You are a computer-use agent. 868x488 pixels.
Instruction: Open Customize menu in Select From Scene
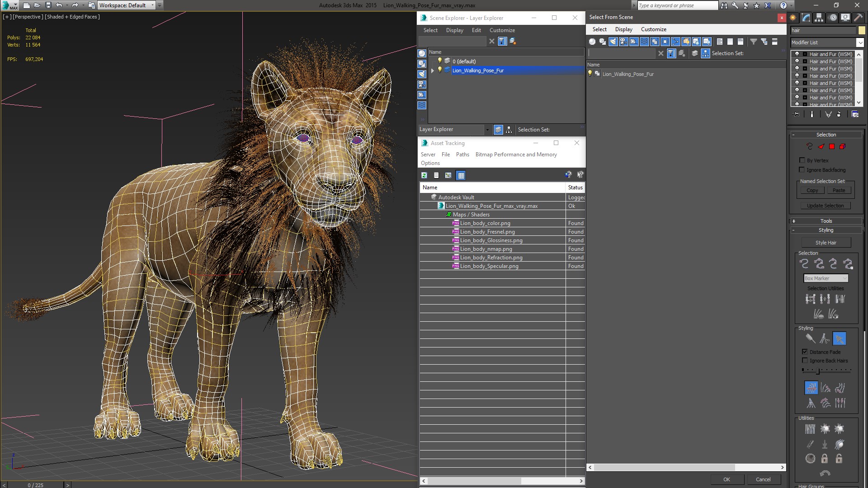click(x=654, y=29)
